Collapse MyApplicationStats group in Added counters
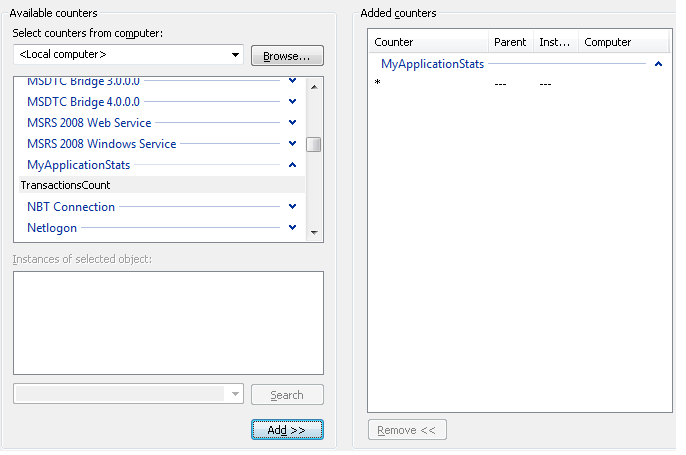 point(658,64)
